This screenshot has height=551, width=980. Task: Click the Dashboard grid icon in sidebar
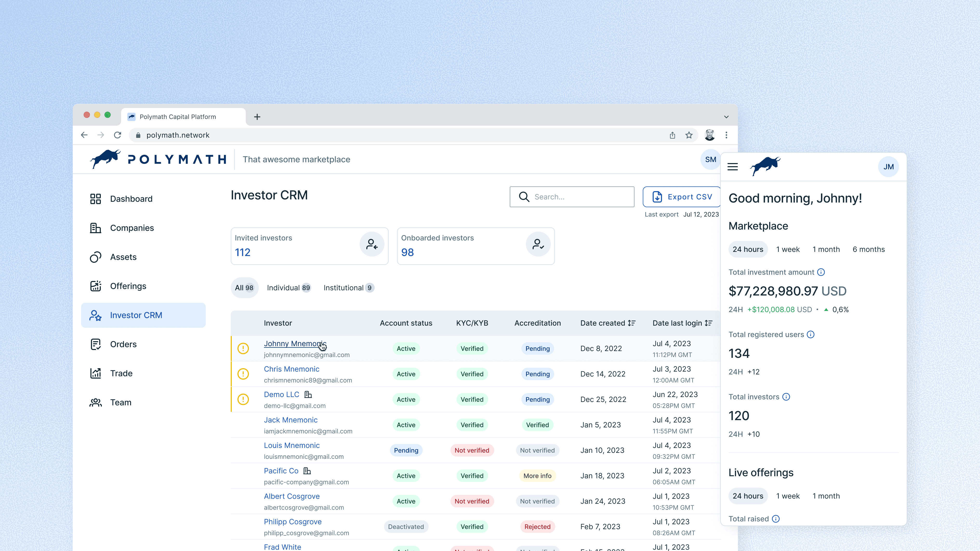95,199
